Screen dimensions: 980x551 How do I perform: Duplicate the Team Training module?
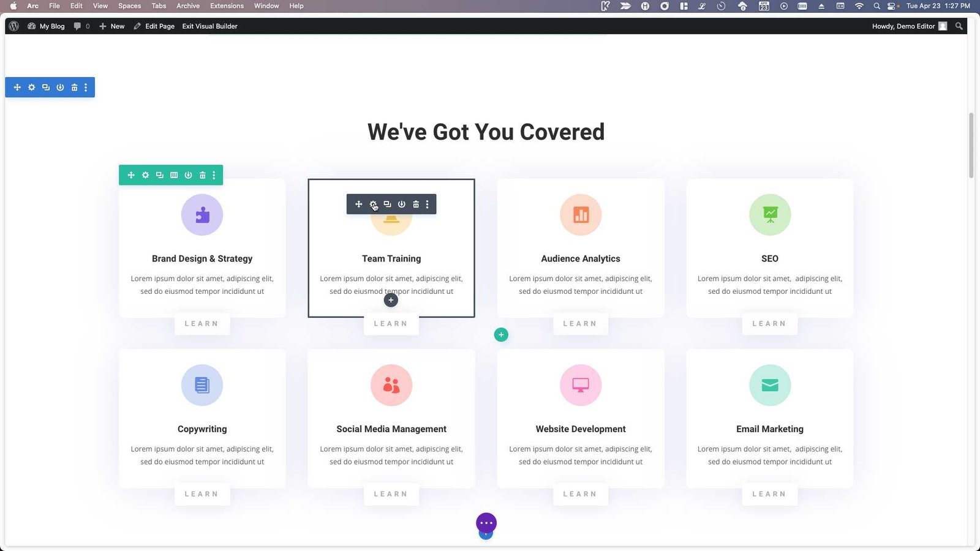[x=387, y=204]
